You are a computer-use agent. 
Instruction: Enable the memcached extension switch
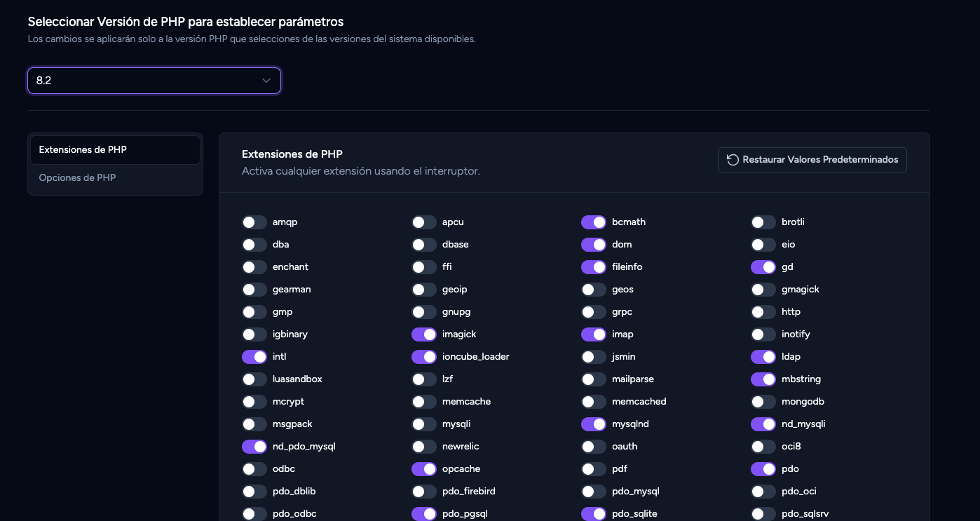tap(594, 402)
